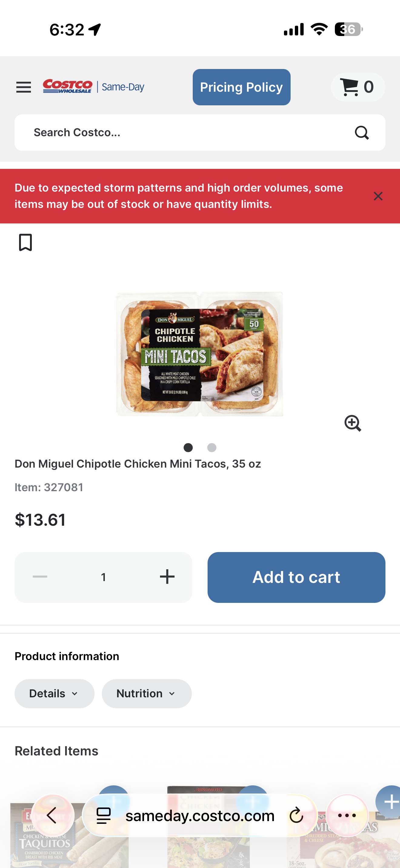Focus the Search Costco input field
The image size is (400, 868).
(182, 133)
